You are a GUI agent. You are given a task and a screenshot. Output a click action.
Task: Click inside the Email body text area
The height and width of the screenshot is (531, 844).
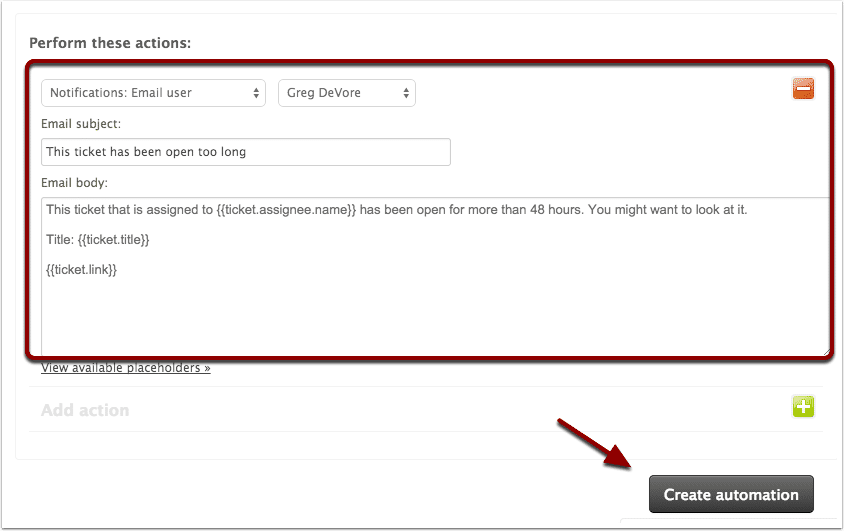(x=435, y=276)
